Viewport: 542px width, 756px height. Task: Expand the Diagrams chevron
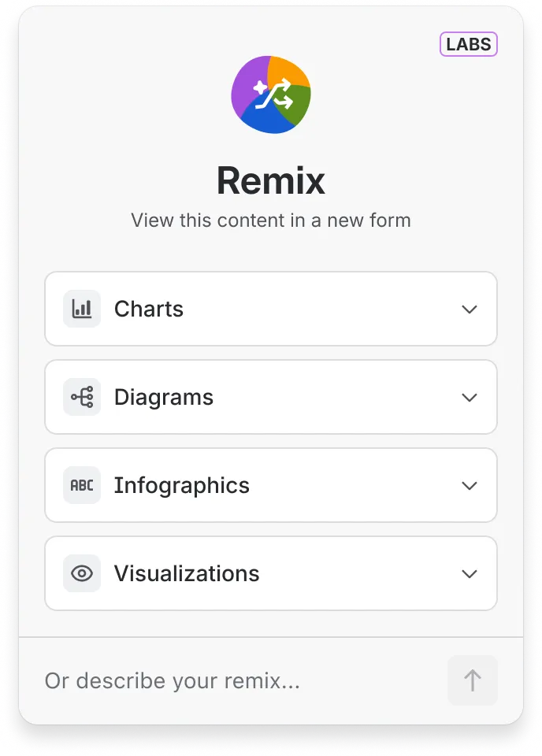[x=470, y=397]
